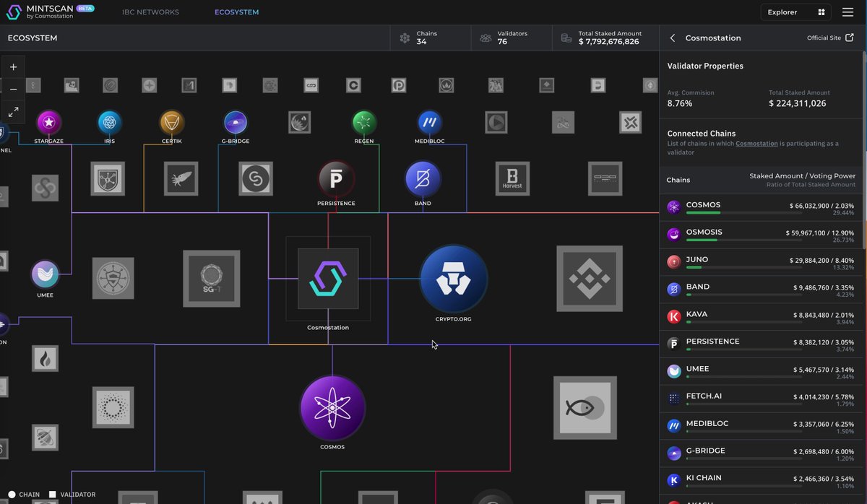Click the Chains column header
The height and width of the screenshot is (504, 867).
tap(678, 180)
